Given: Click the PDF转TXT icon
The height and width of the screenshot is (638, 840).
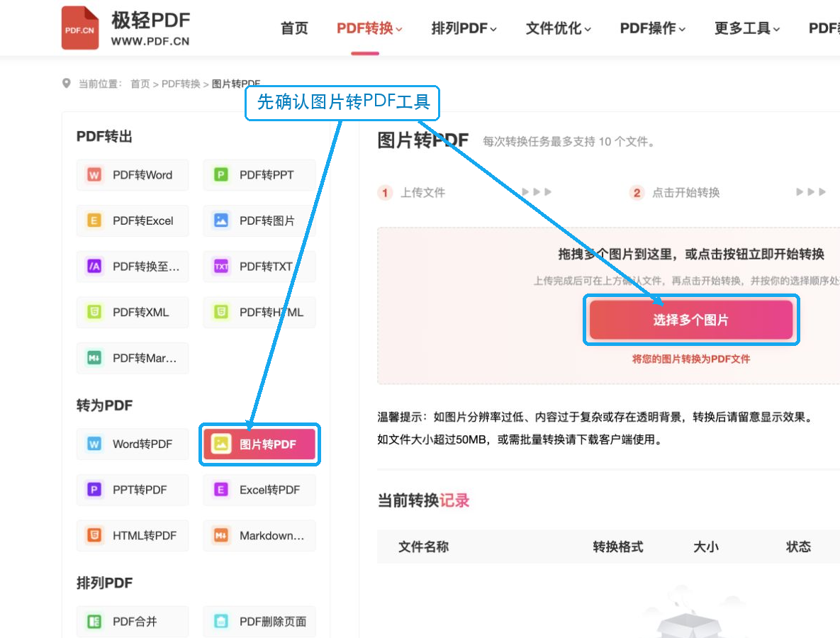Looking at the screenshot, I should [220, 267].
